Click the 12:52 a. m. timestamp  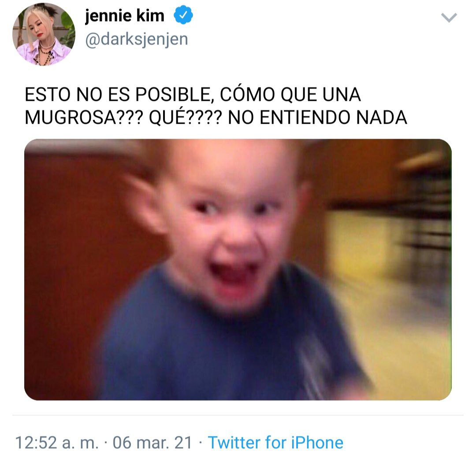[57, 443]
